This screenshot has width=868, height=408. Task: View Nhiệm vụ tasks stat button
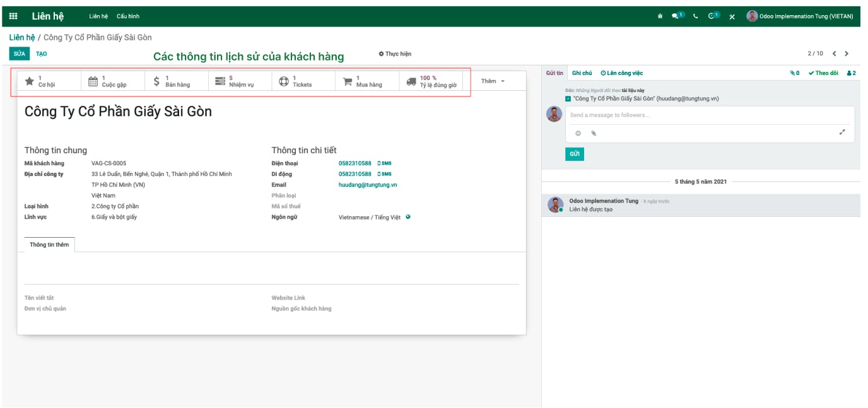[240, 81]
